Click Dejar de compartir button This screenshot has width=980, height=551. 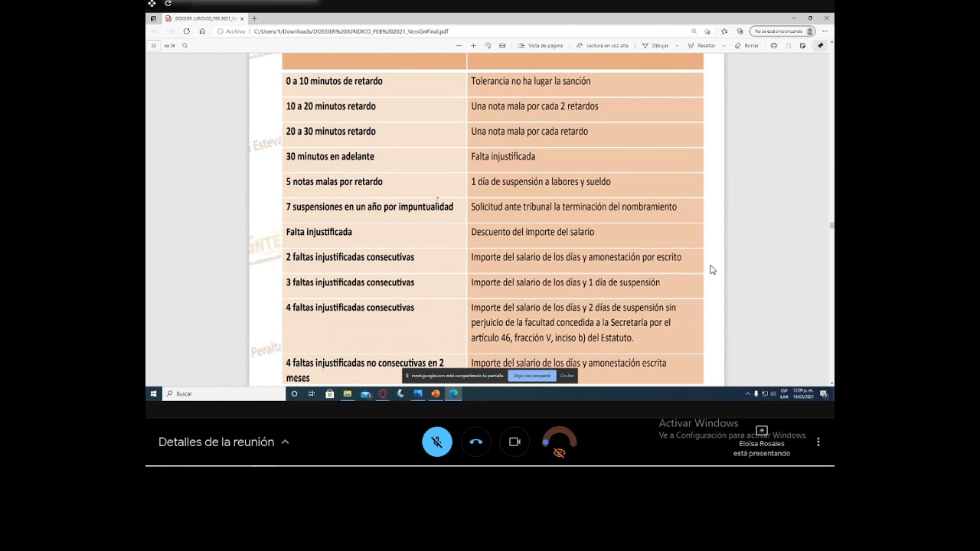click(531, 376)
